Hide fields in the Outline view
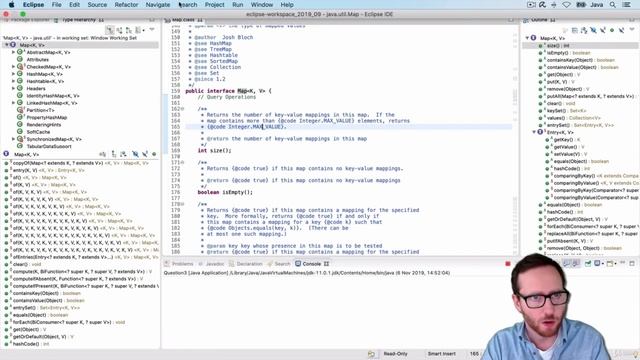 coord(593,30)
